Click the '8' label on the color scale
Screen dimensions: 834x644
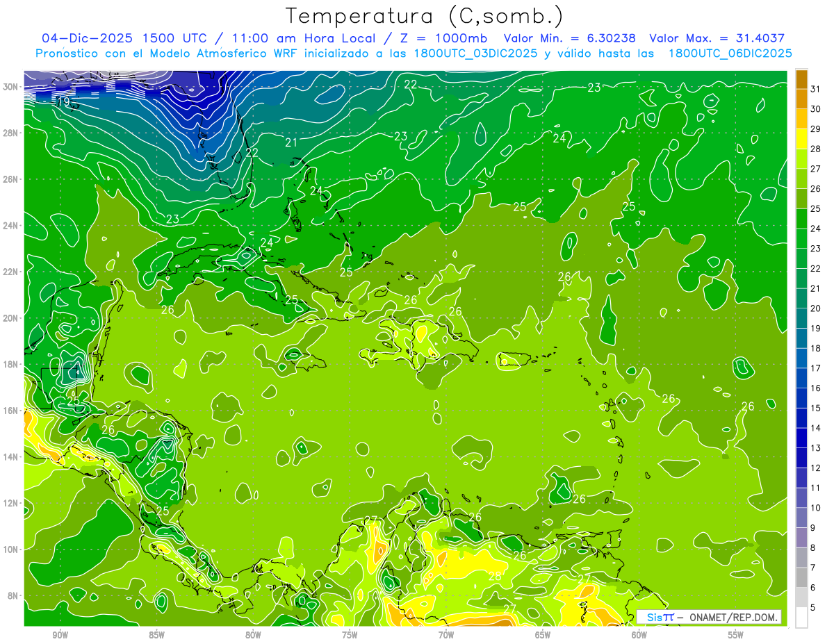tap(813, 547)
